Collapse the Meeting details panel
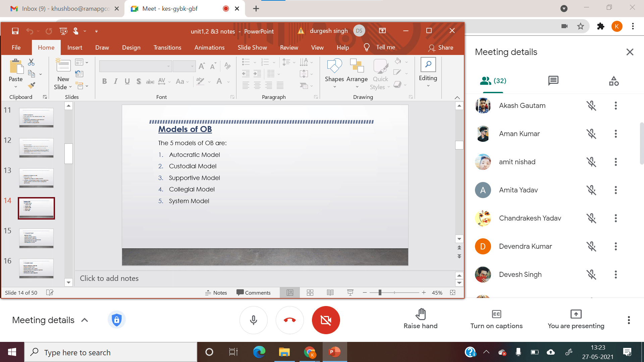Screen dimensions: 644x362 click(85, 320)
